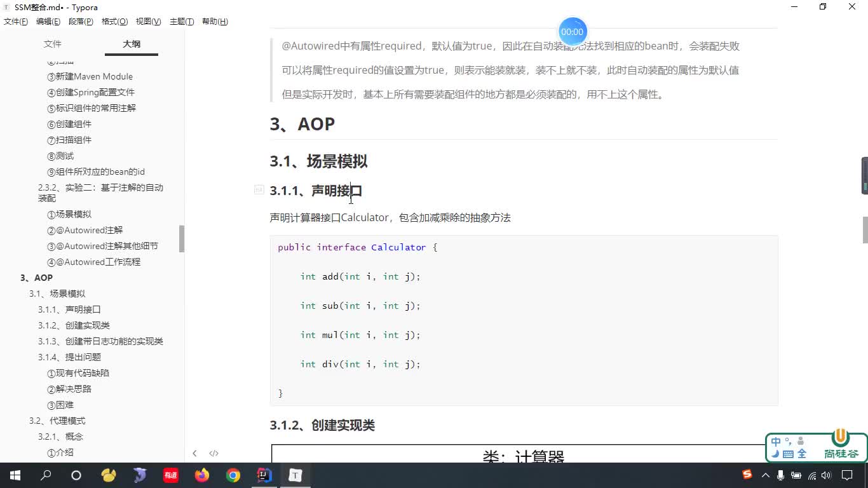The width and height of the screenshot is (868, 488).
Task: Open Windows search from taskbar
Action: pyautogui.click(x=46, y=475)
